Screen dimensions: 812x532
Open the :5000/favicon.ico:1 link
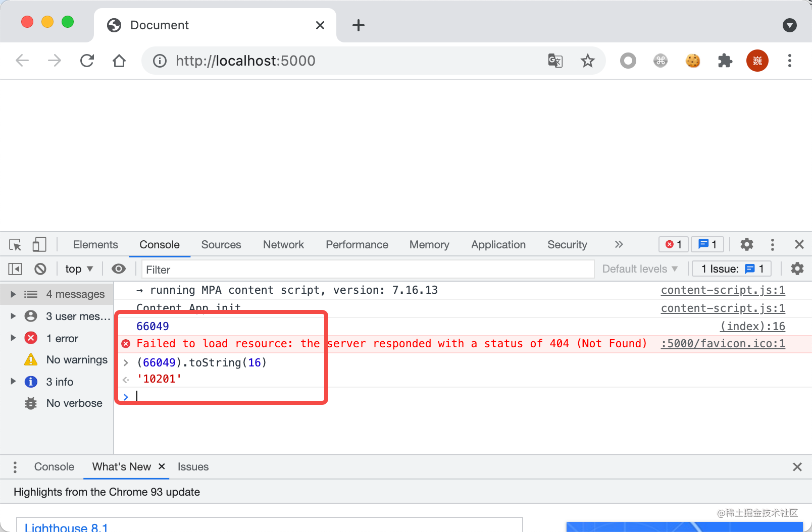tap(723, 344)
